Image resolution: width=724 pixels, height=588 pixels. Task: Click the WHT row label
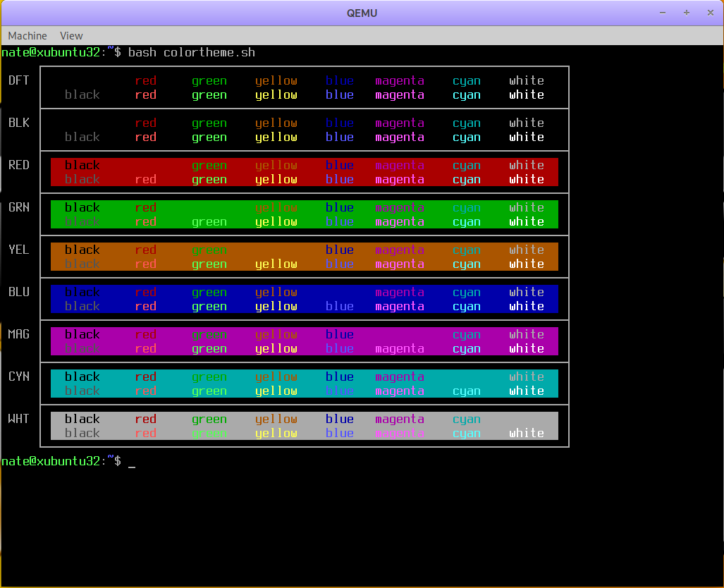click(x=19, y=419)
